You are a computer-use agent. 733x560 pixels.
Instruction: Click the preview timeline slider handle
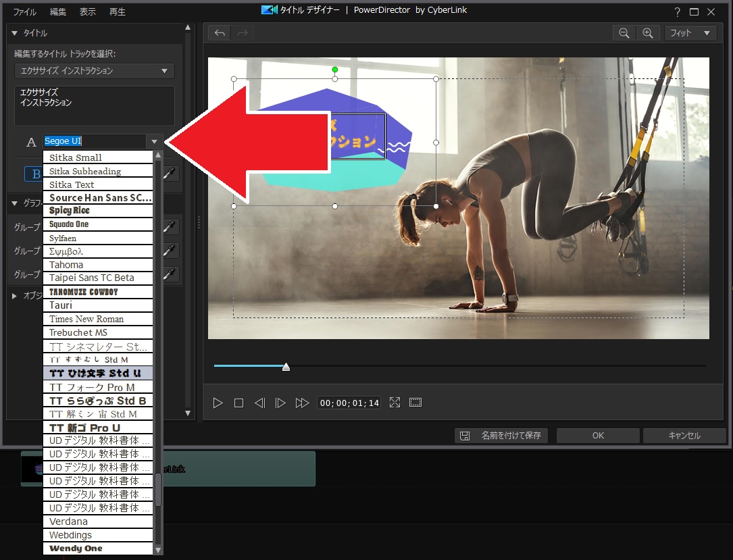coord(286,367)
